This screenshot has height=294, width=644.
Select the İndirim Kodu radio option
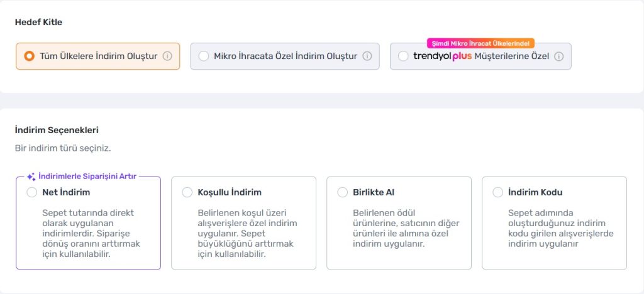(x=498, y=192)
